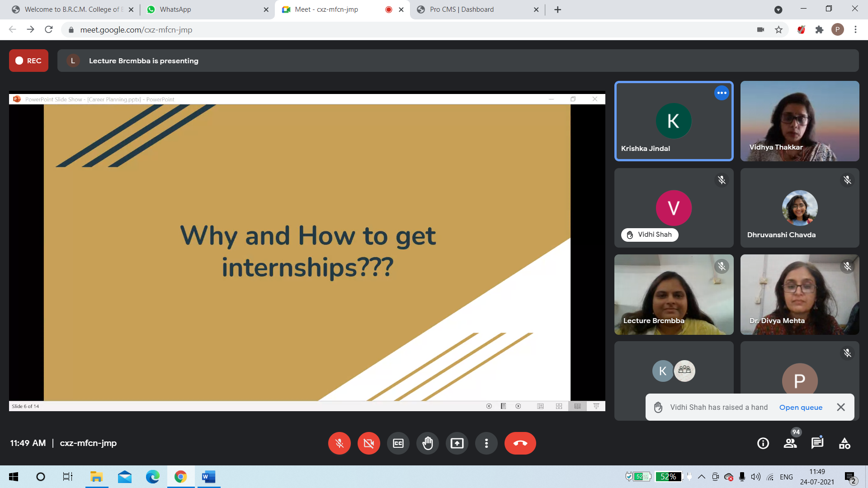The image size is (868, 488).
Task: Show the participants list icon
Action: click(790, 443)
